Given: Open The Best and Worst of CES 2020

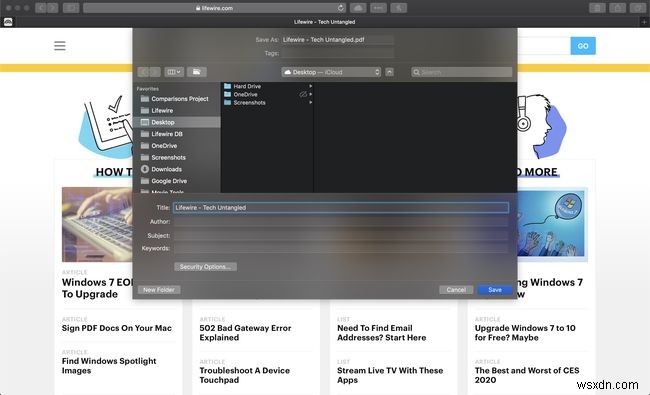Looking at the screenshot, I should (527, 375).
